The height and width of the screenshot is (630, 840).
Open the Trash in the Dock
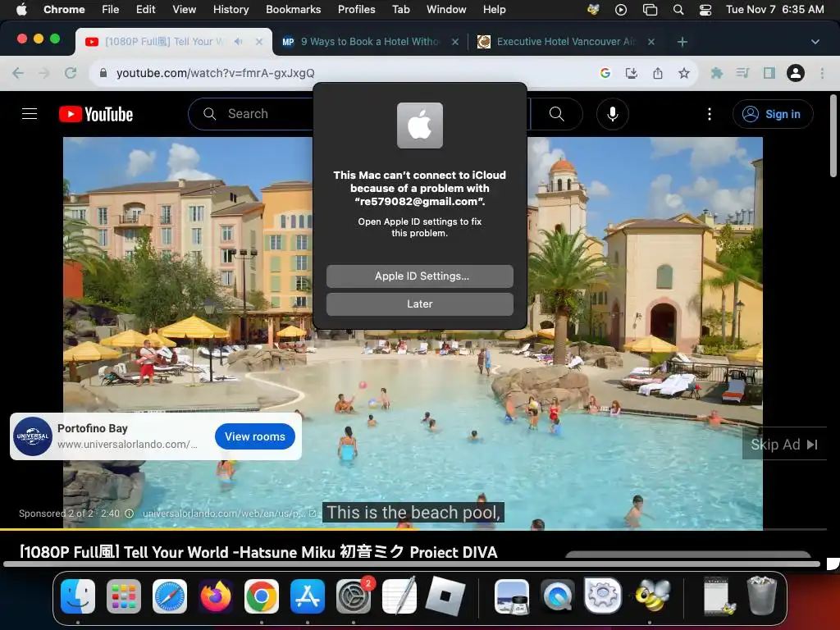761,596
